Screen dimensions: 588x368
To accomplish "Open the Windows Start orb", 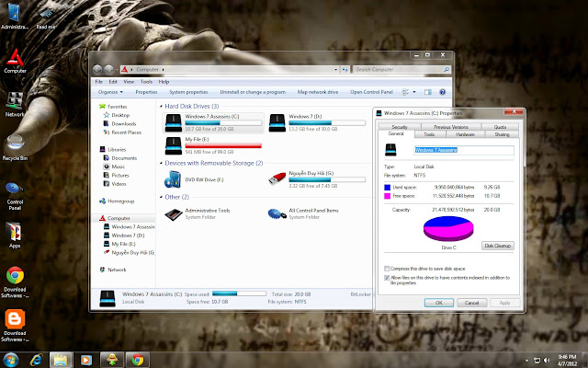I will point(11,360).
